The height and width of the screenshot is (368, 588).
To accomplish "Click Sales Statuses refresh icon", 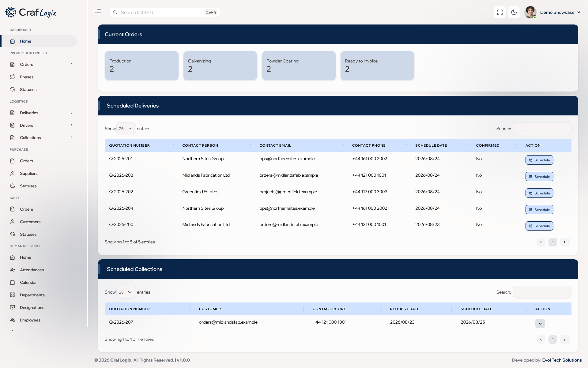I will (x=13, y=234).
